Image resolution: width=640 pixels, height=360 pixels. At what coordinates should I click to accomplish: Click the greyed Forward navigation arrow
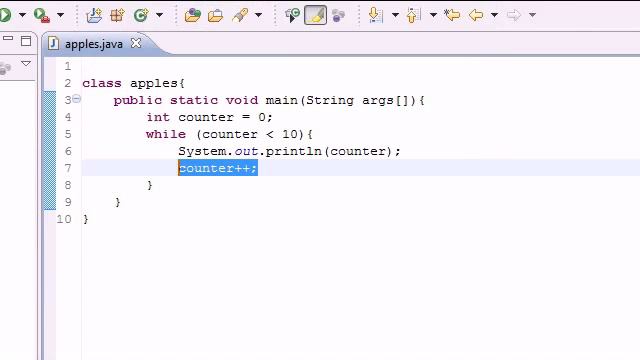514,15
